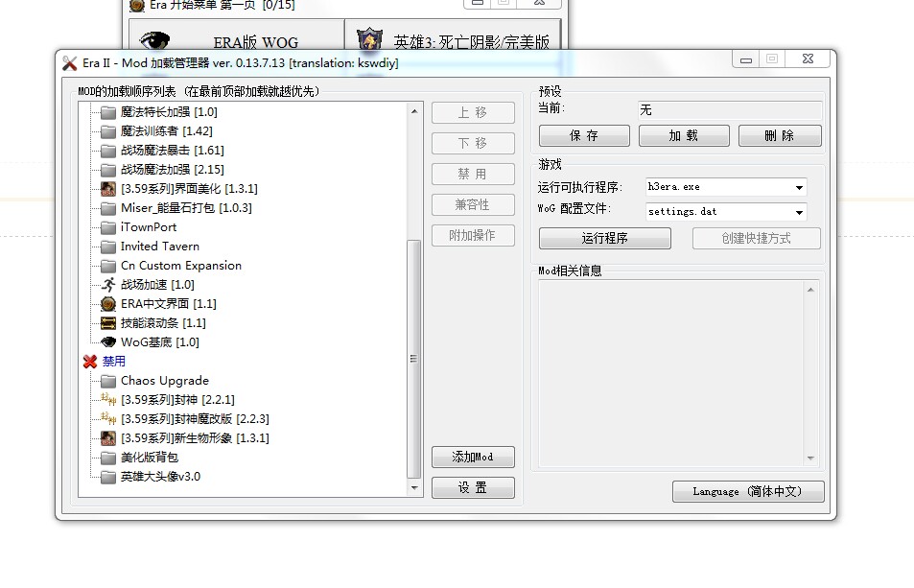Image resolution: width=914 pixels, height=588 pixels.
Task: Save the preset with 保存 button
Action: pyautogui.click(x=584, y=136)
